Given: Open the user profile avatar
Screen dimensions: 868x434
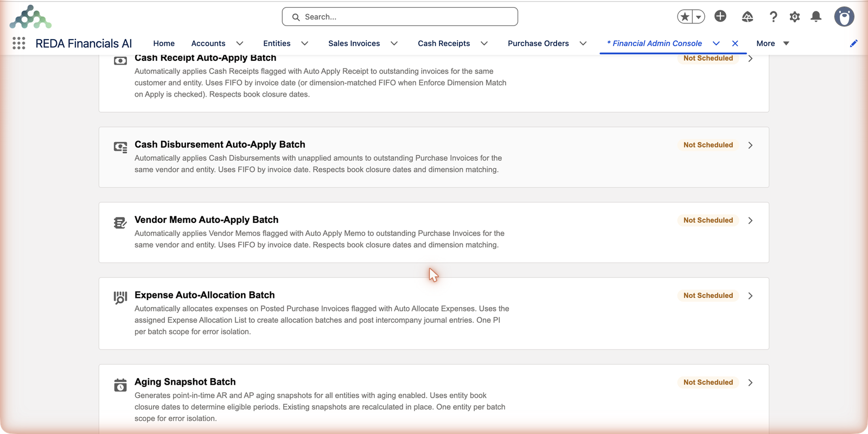Looking at the screenshot, I should pos(844,17).
